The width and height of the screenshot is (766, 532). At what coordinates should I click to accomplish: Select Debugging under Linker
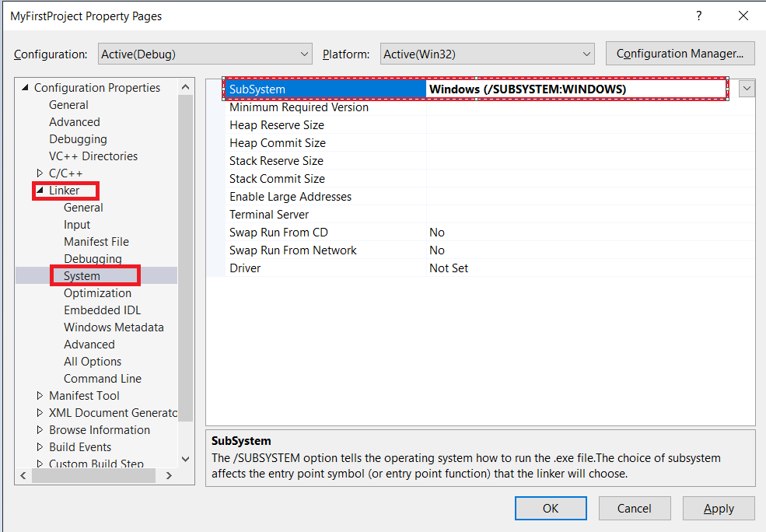[x=93, y=259]
